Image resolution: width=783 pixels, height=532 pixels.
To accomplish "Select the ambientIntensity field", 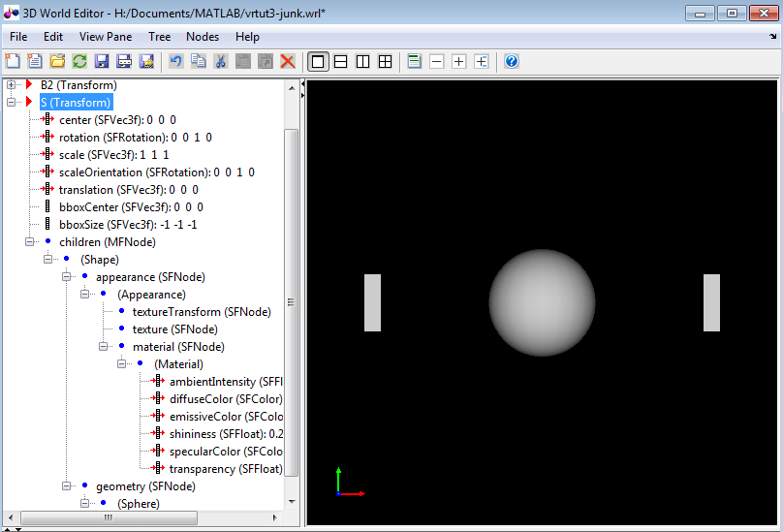I will click(226, 382).
